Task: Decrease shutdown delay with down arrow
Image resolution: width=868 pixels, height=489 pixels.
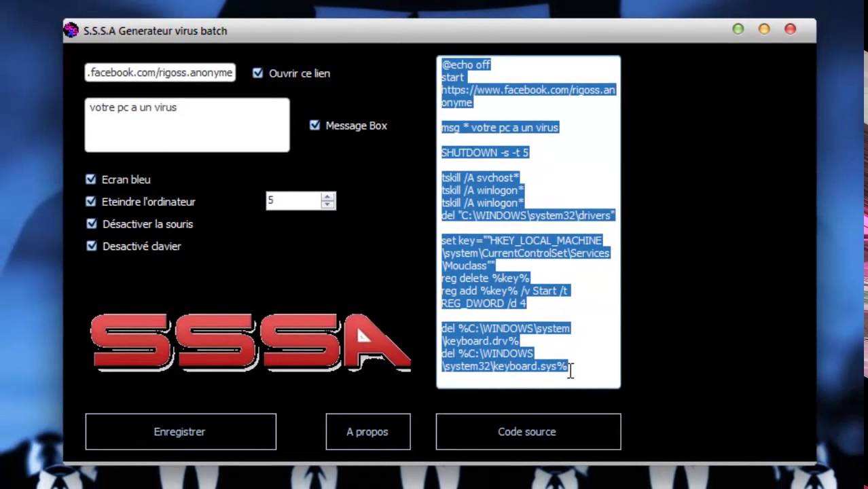Action: (x=328, y=204)
